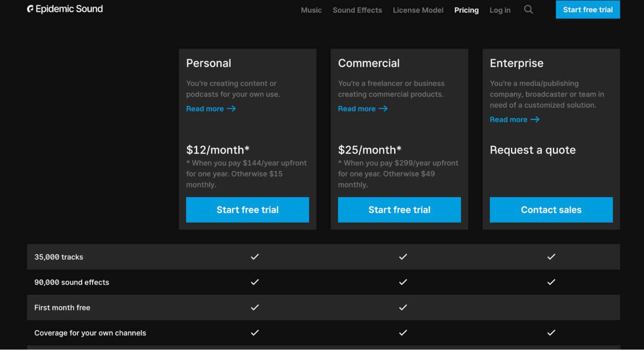This screenshot has width=644, height=350.
Task: Click Enterprise checkmark in 90,000 sound effects row
Action: click(x=551, y=282)
